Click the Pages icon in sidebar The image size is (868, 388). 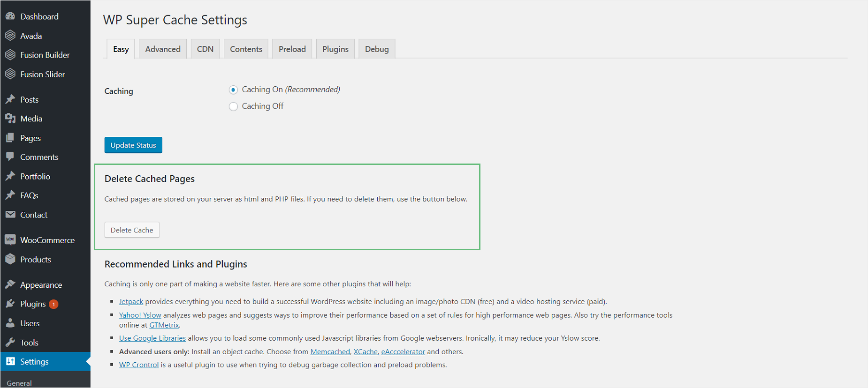[x=10, y=138]
